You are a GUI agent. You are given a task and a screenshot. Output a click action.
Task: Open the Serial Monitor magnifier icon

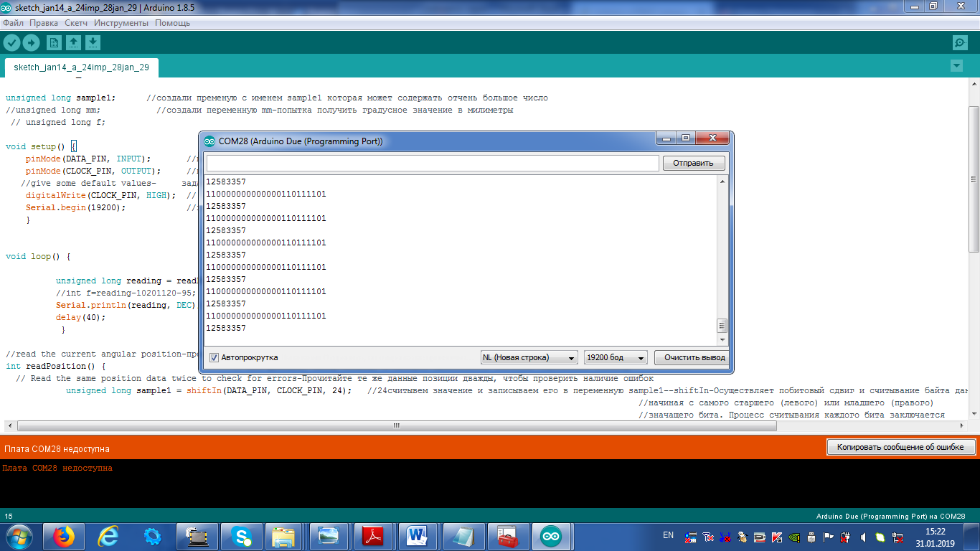(960, 42)
